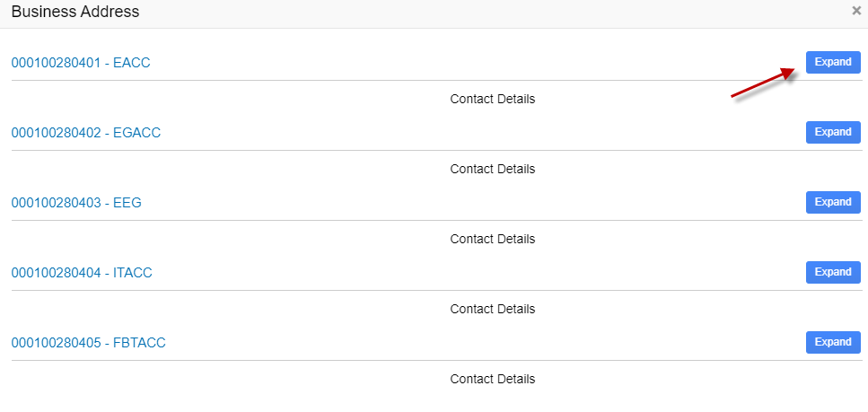868x412 pixels.
Task: Select Contact Details beneath EEG
Action: click(x=492, y=239)
